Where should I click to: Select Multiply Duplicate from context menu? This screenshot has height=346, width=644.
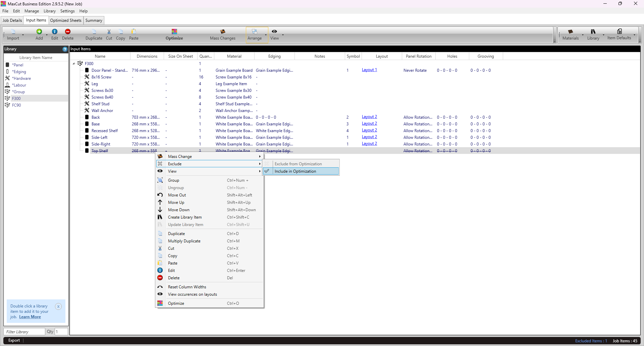coord(184,241)
